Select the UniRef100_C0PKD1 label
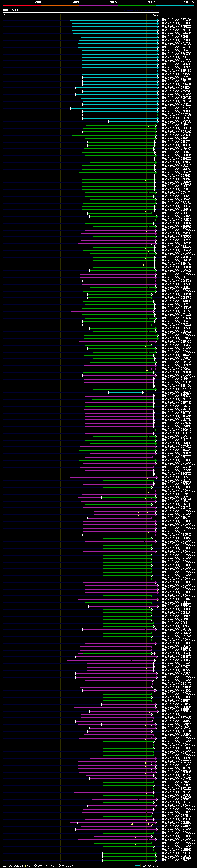The image size is (197, 868). (x=176, y=64)
